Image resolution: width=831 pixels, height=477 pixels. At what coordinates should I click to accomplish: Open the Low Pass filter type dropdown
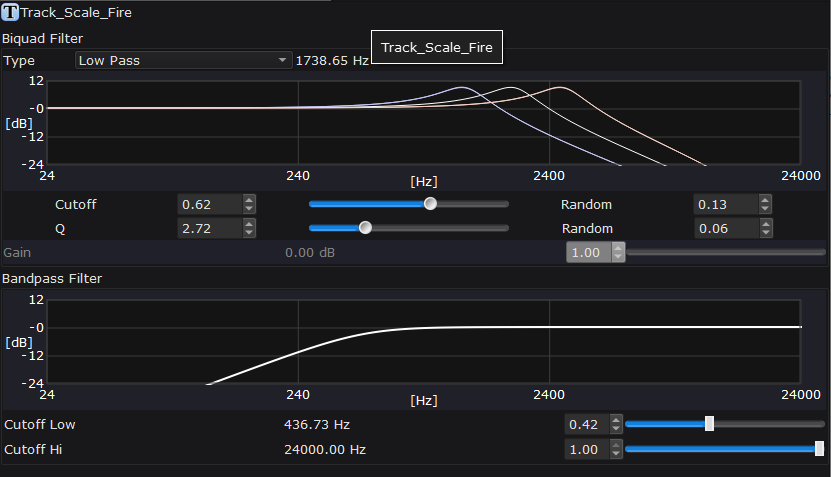(x=183, y=61)
